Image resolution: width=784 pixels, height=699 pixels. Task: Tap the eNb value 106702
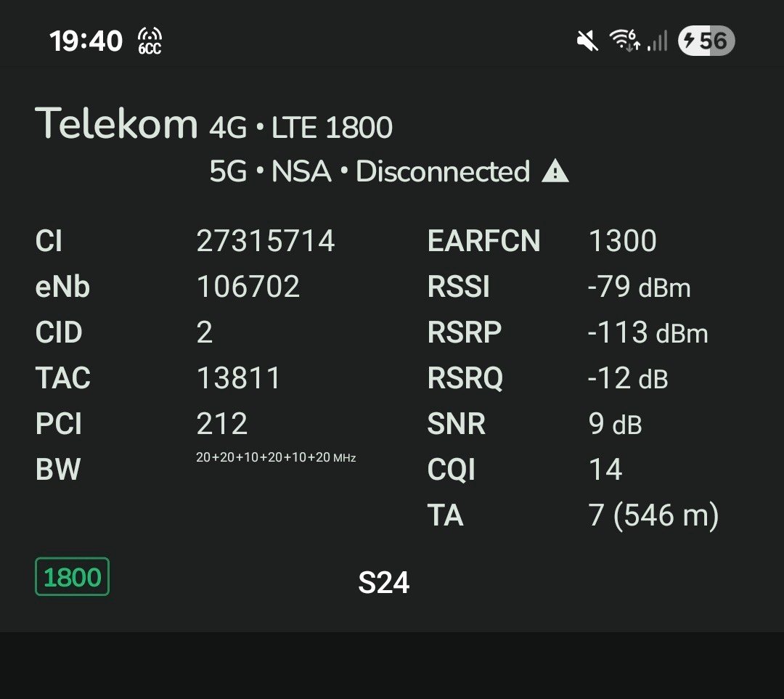point(248,287)
